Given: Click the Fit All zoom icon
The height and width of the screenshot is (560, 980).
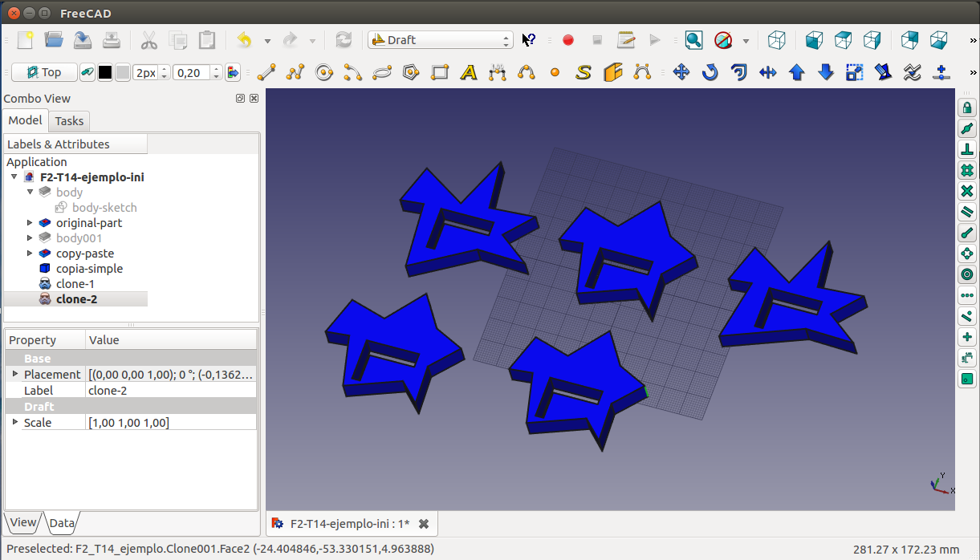Looking at the screenshot, I should click(x=693, y=40).
